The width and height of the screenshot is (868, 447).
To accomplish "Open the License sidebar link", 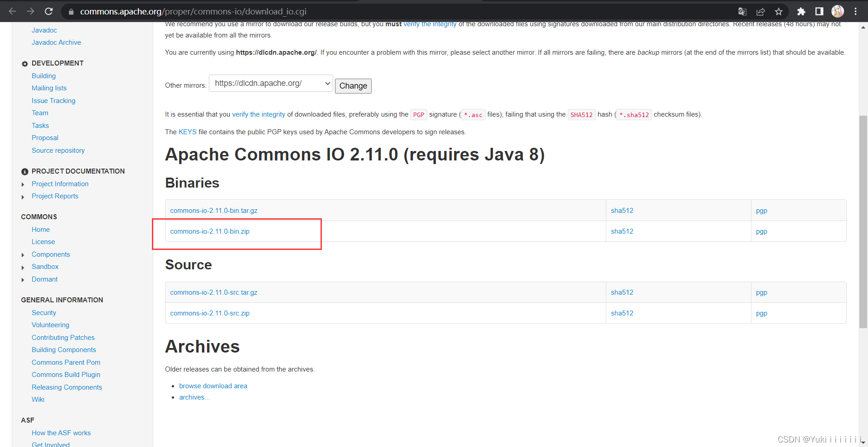I will [43, 242].
